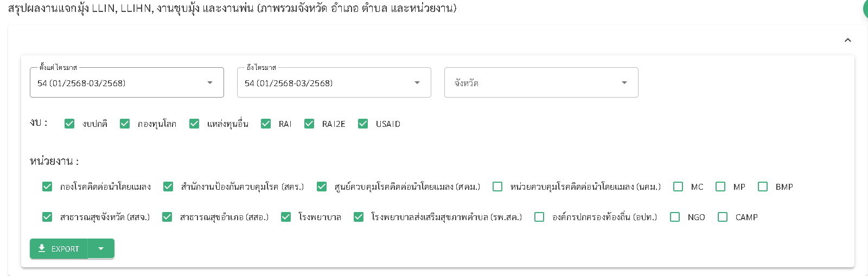
Task: Uncheck the แหล่งทุนอื่น checkbox
Action: (x=194, y=124)
